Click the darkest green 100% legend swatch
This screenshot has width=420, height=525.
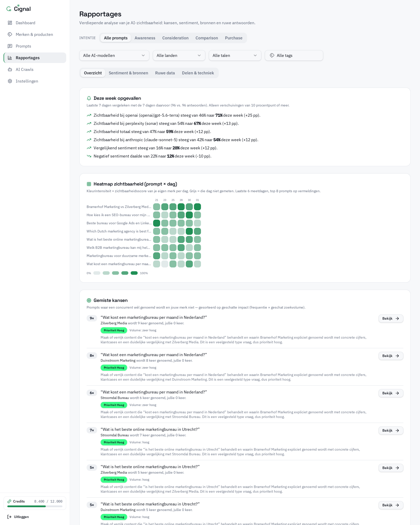coord(134,273)
